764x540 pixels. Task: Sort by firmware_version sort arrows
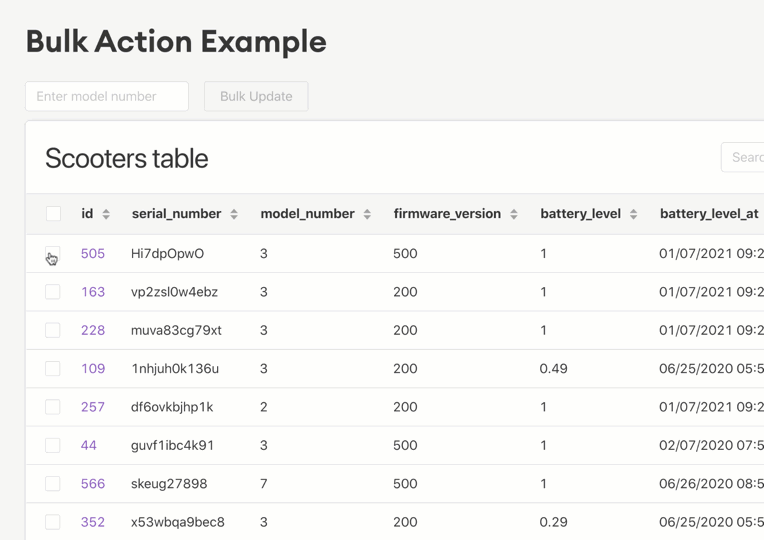pyautogui.click(x=514, y=214)
